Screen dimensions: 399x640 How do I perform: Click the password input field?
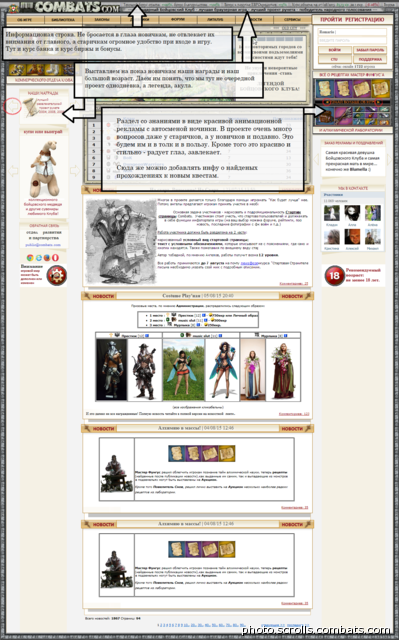tap(352, 40)
